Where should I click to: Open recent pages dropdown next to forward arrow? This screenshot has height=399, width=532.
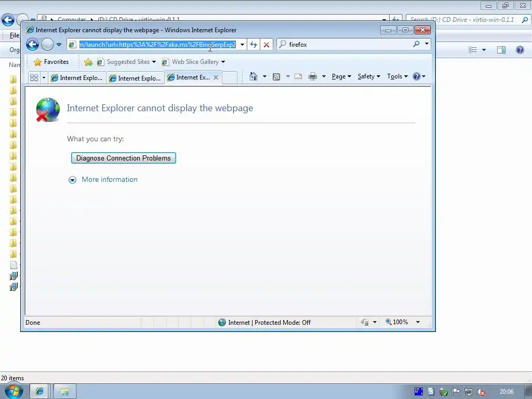pos(59,45)
